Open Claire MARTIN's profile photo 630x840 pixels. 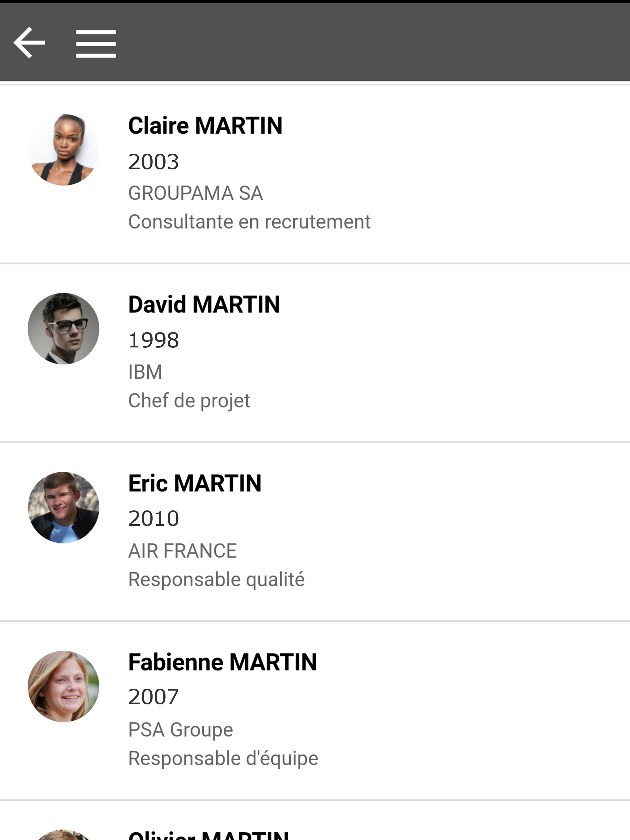(63, 150)
